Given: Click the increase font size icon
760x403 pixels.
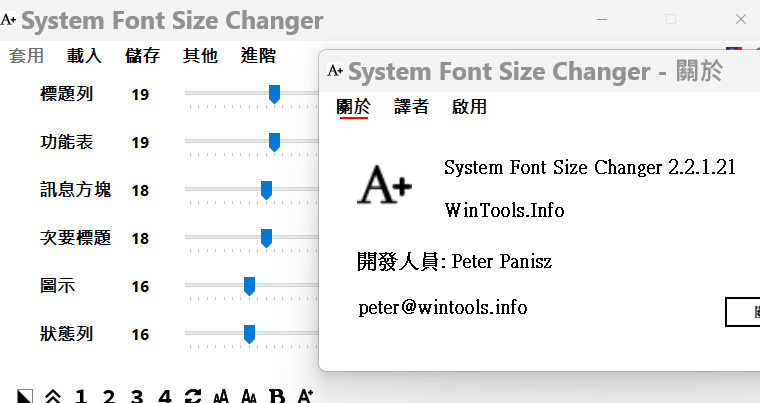Looking at the screenshot, I should click(221, 396).
